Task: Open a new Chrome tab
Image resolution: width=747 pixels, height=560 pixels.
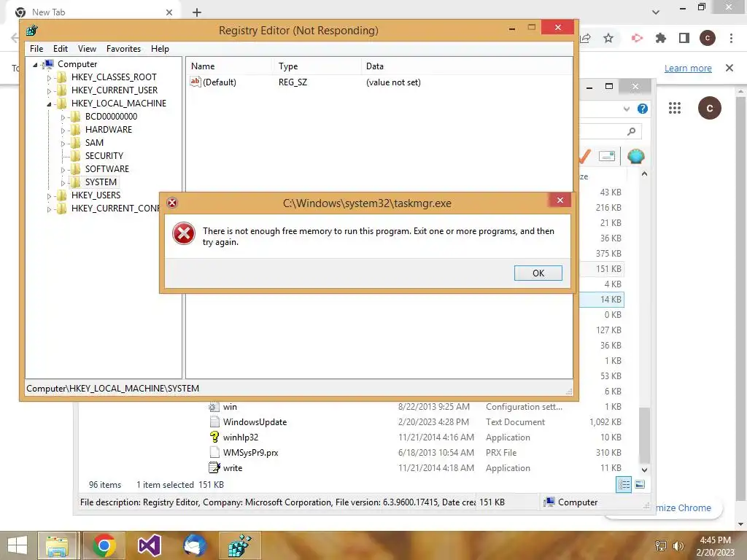Action: [x=197, y=12]
